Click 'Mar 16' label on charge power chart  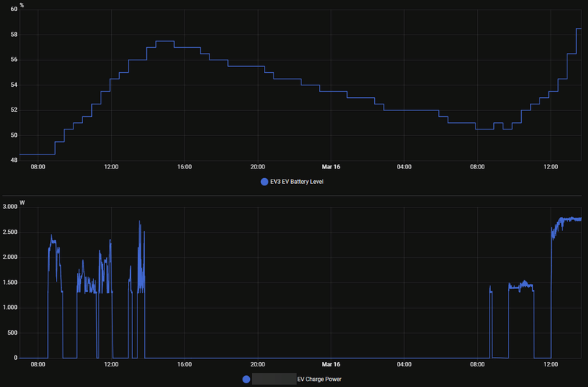pos(331,364)
